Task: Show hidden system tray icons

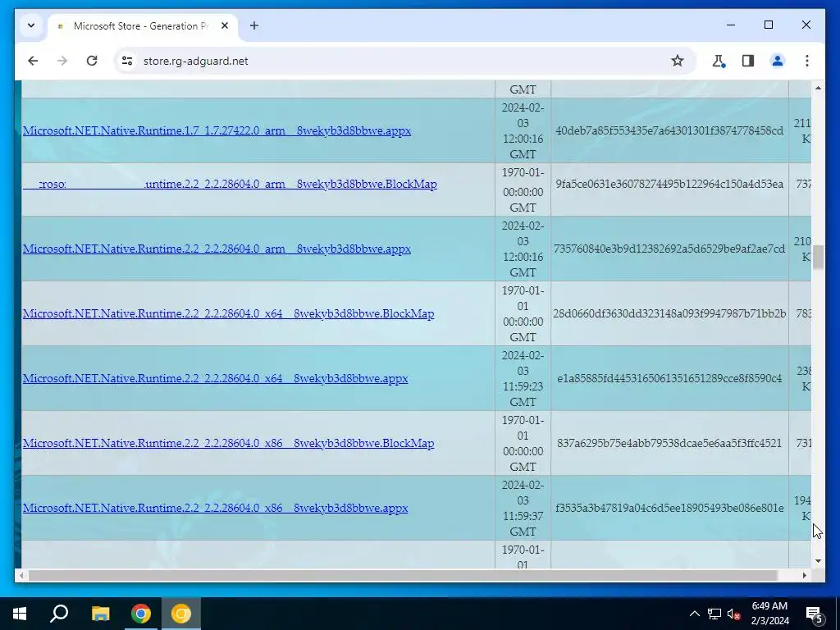Action: click(x=694, y=614)
